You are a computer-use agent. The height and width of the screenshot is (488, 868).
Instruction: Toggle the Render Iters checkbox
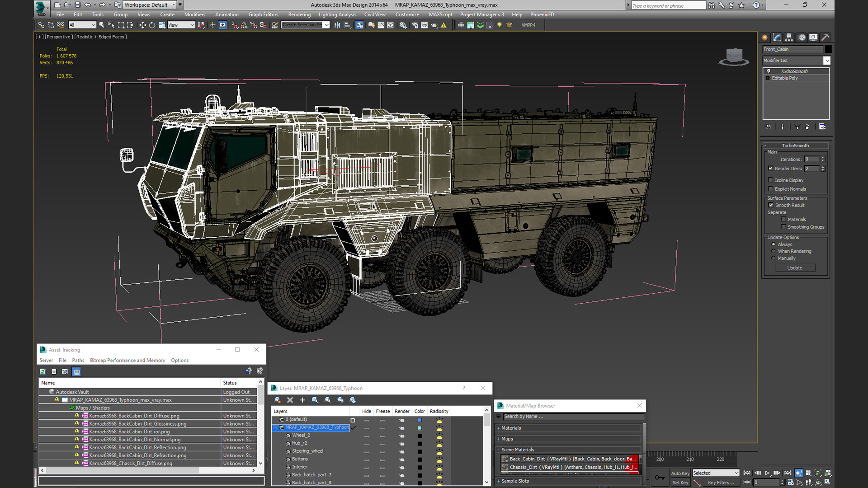(771, 169)
